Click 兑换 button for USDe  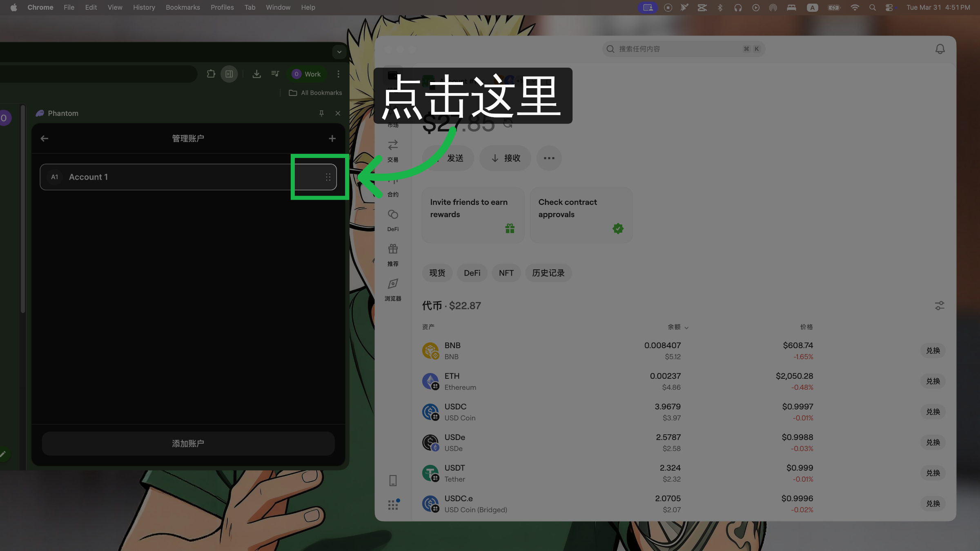tap(933, 442)
